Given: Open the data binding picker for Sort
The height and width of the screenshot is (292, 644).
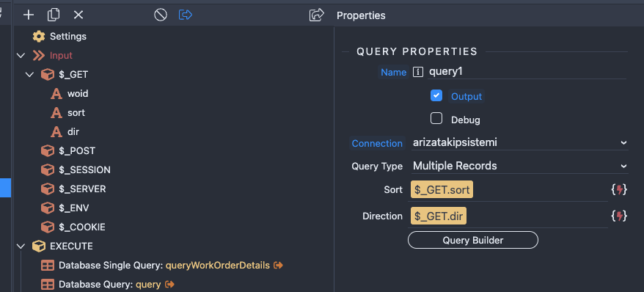Looking at the screenshot, I should click(619, 189).
